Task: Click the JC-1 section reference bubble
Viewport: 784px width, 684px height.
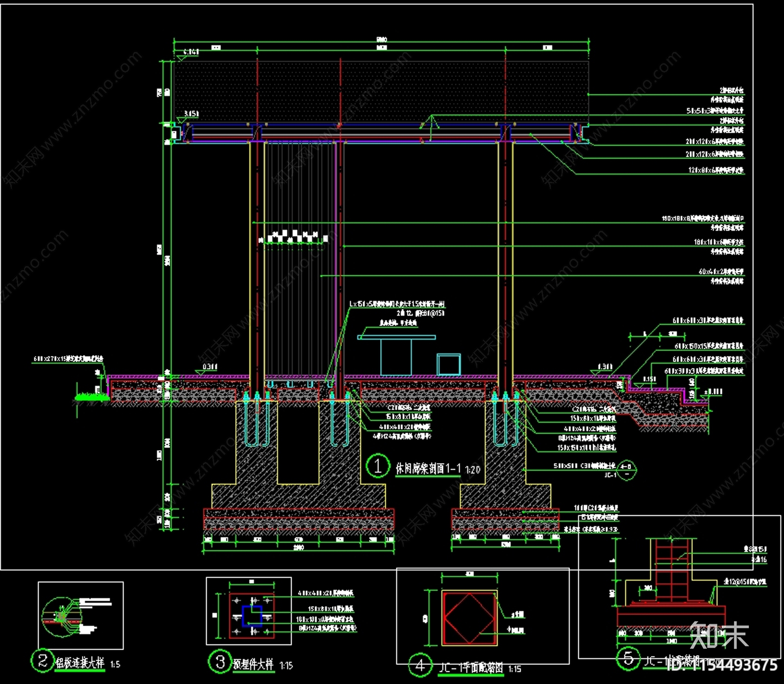Action: pos(626,470)
